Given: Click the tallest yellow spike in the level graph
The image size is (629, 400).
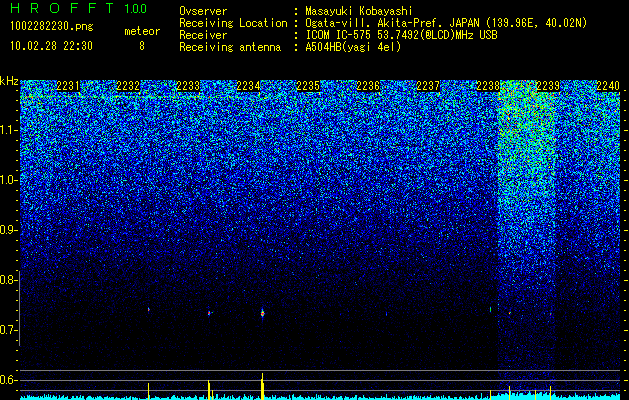Looking at the screenshot, I should 262,386.
